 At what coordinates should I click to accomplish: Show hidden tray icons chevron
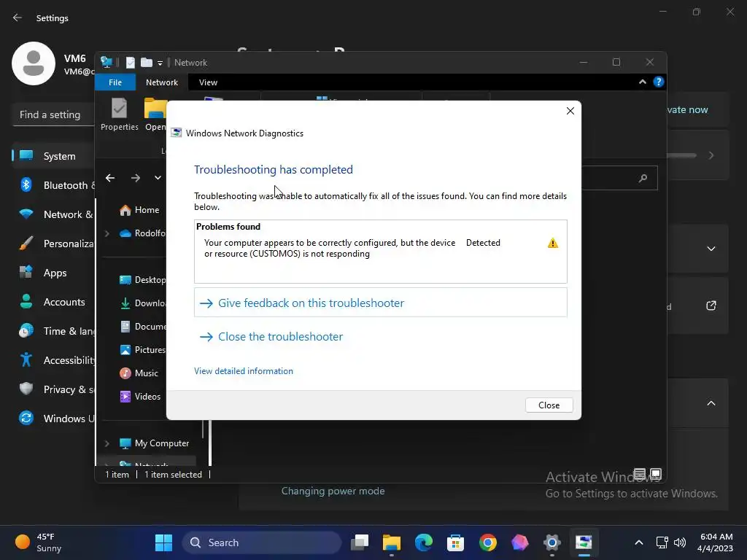(x=639, y=542)
